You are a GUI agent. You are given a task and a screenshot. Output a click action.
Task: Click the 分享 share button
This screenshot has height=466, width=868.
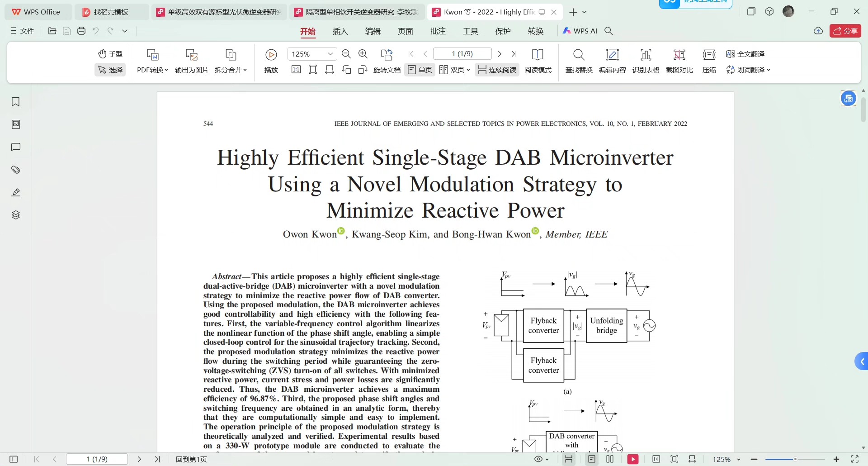(845, 31)
